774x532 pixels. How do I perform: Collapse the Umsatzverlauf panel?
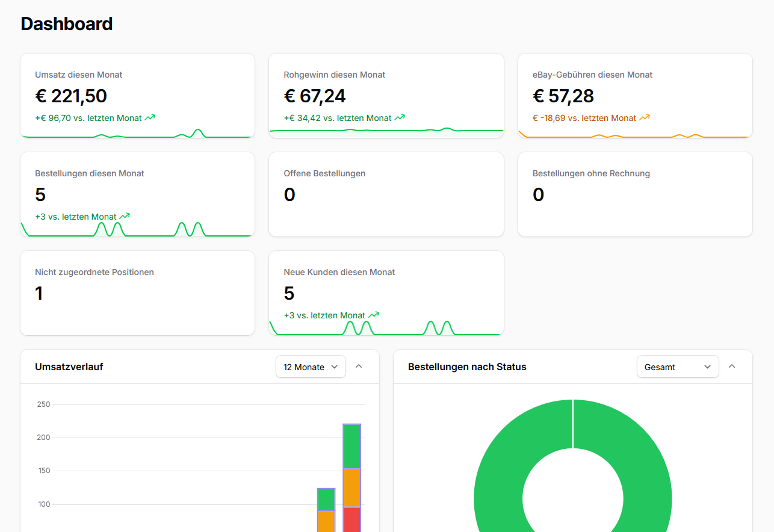click(x=359, y=367)
